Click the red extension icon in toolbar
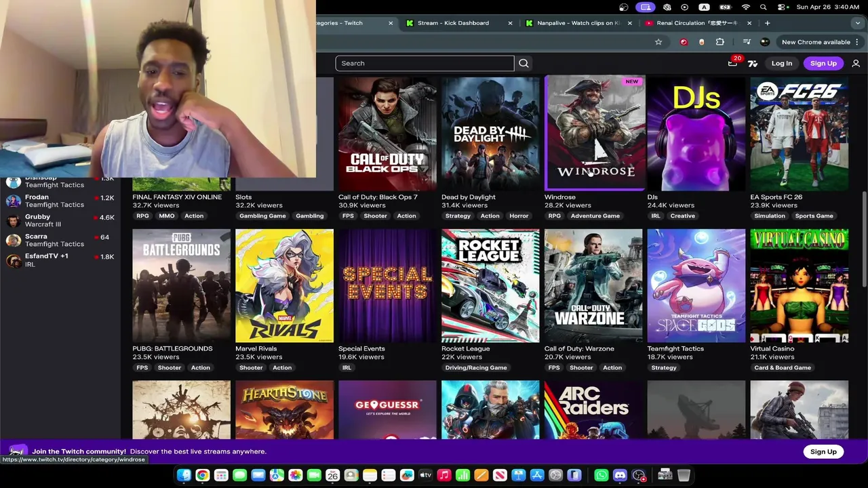This screenshot has height=488, width=868. (684, 42)
